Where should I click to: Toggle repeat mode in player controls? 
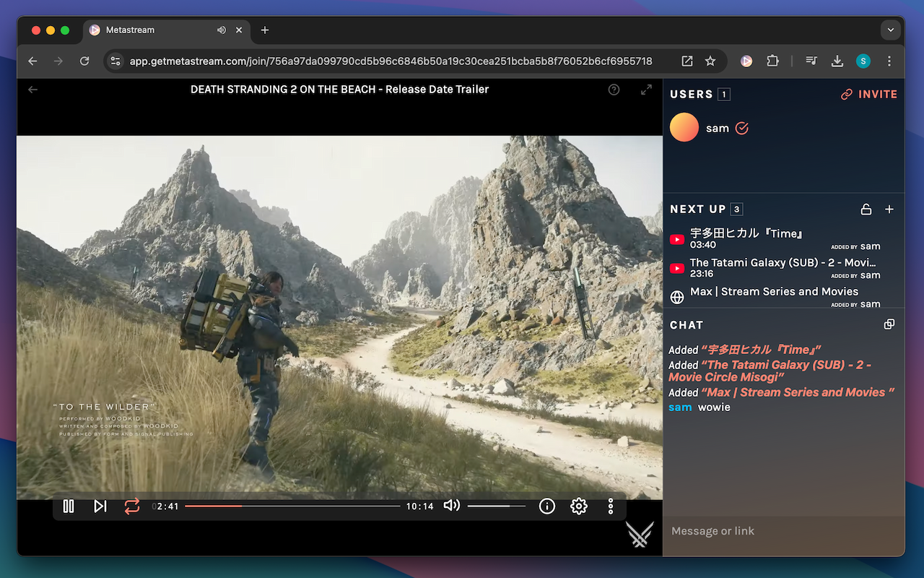coord(132,506)
